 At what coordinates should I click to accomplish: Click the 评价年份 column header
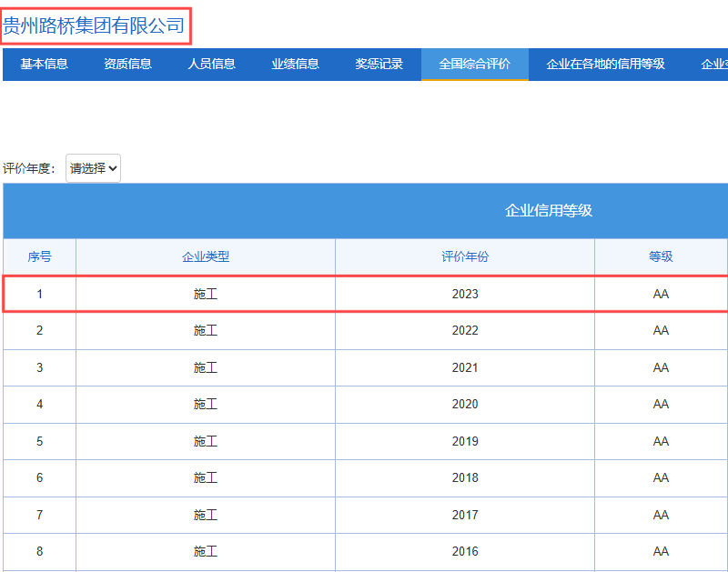(465, 256)
